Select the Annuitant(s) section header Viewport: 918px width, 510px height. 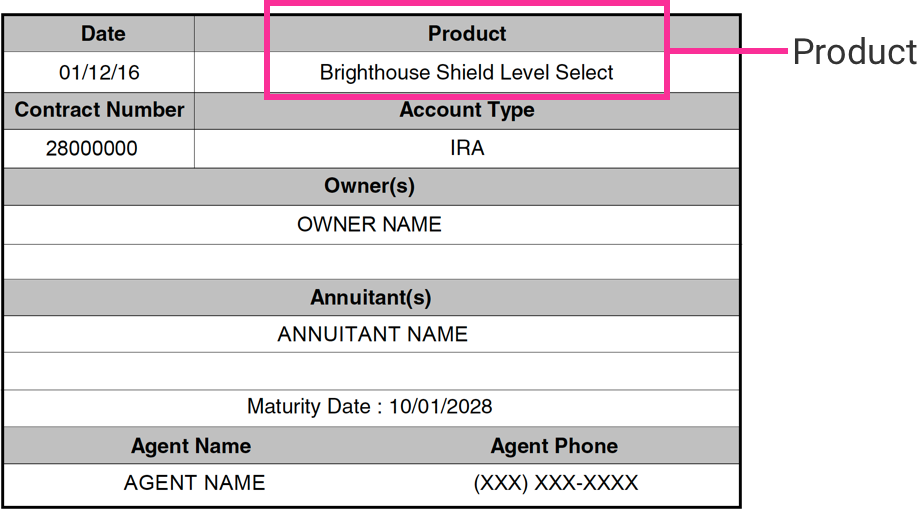(371, 297)
